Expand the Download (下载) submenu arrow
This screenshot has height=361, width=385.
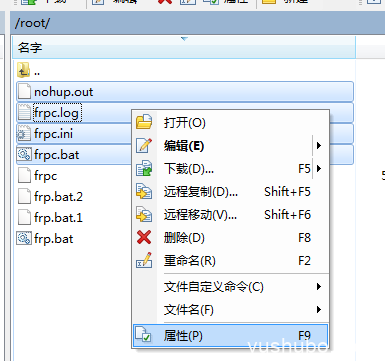[319, 168]
